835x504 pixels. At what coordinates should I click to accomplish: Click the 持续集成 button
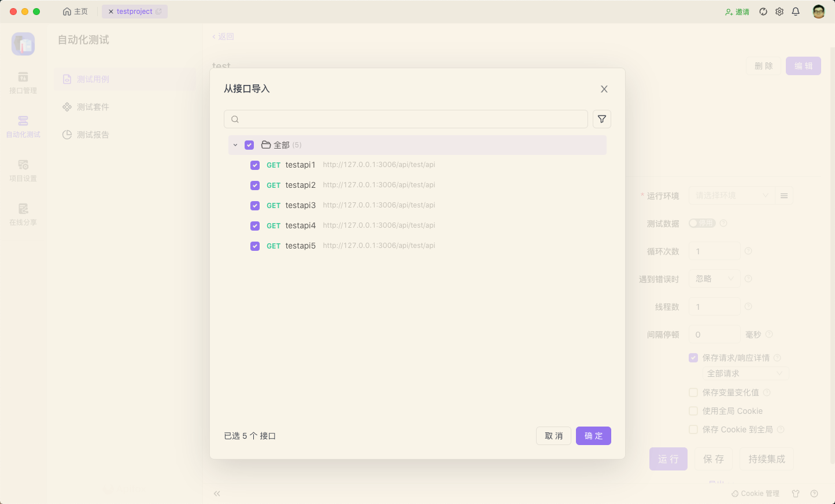point(767,459)
